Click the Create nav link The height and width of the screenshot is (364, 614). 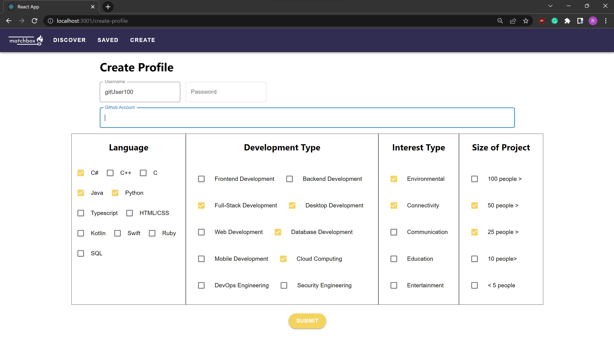pyautogui.click(x=142, y=40)
